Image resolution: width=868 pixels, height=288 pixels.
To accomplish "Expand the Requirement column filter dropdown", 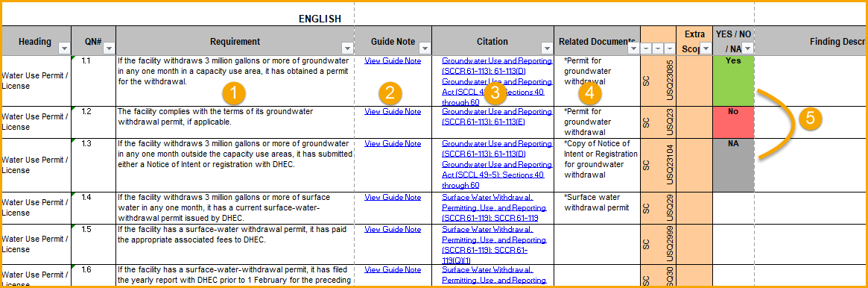I will [347, 48].
